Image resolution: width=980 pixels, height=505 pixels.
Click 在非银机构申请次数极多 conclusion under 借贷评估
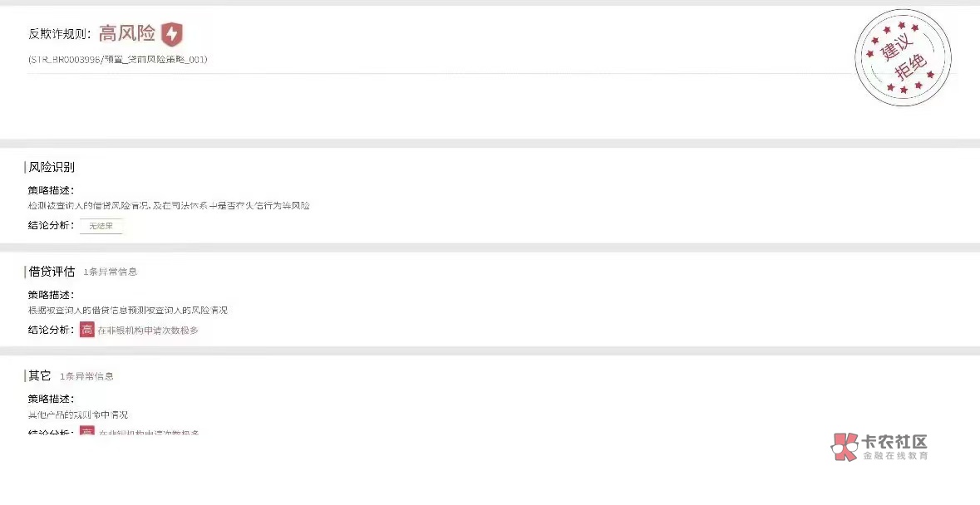pos(148,331)
